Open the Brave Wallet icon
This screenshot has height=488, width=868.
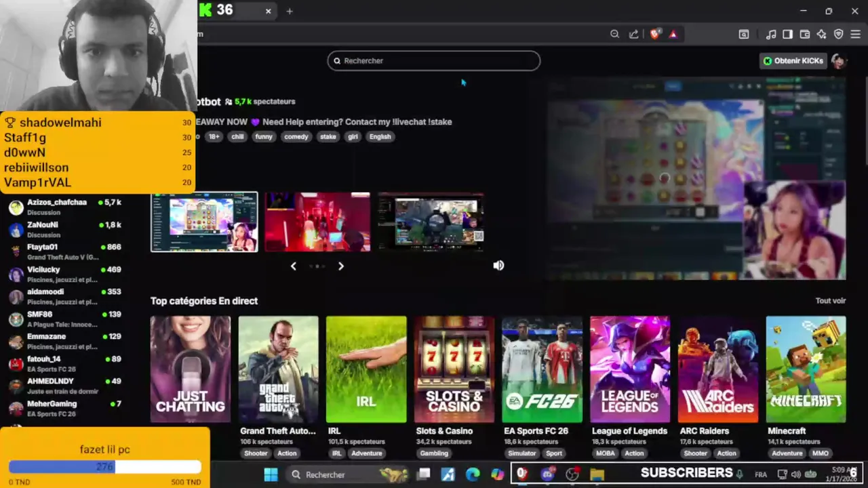click(805, 34)
